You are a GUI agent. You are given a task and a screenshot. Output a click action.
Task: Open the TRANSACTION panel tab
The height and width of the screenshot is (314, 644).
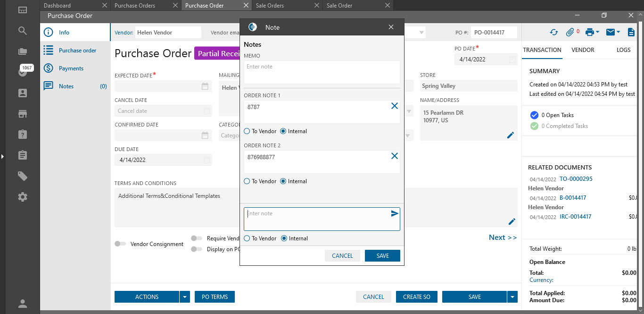542,50
